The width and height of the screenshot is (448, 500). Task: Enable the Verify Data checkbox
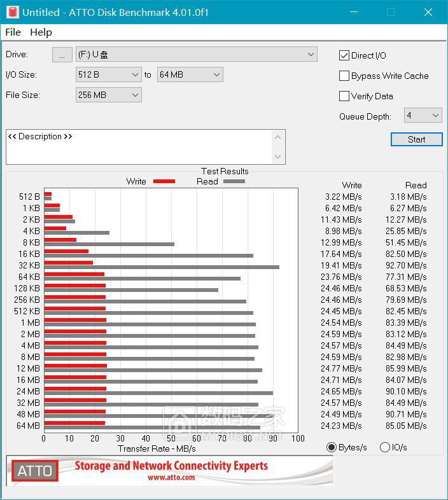344,96
